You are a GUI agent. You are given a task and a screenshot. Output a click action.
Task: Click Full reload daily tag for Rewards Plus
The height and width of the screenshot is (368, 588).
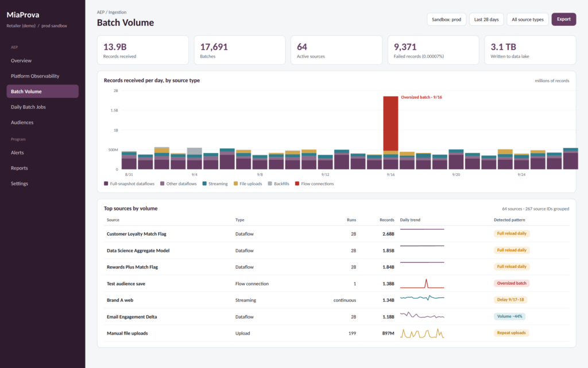coord(512,267)
